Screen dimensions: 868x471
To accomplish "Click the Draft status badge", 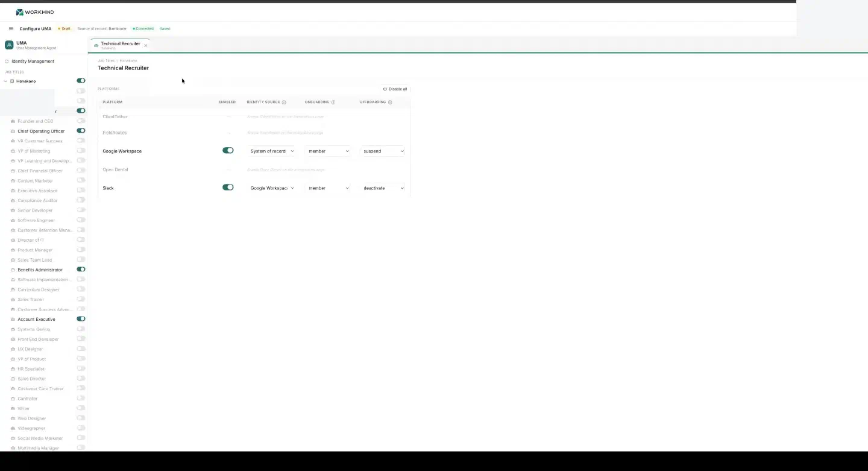I will tap(64, 29).
